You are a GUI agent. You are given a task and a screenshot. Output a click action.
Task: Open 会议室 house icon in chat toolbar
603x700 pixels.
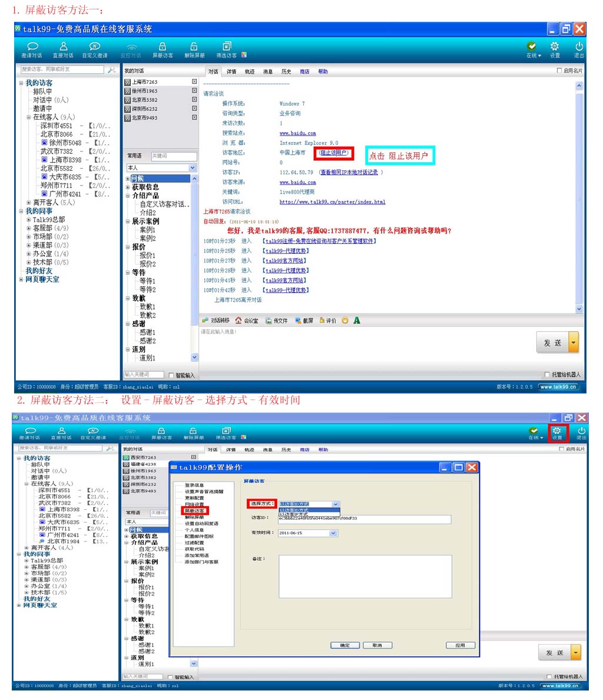click(x=238, y=321)
